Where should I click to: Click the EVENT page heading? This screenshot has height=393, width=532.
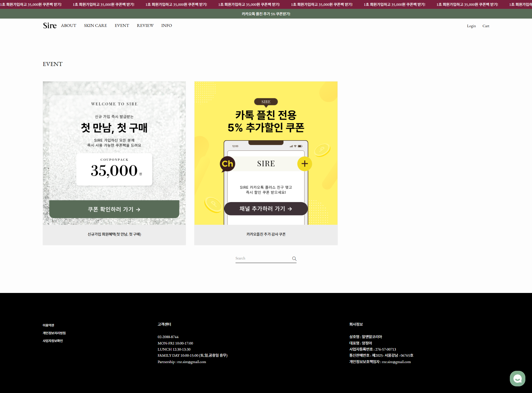(x=53, y=64)
